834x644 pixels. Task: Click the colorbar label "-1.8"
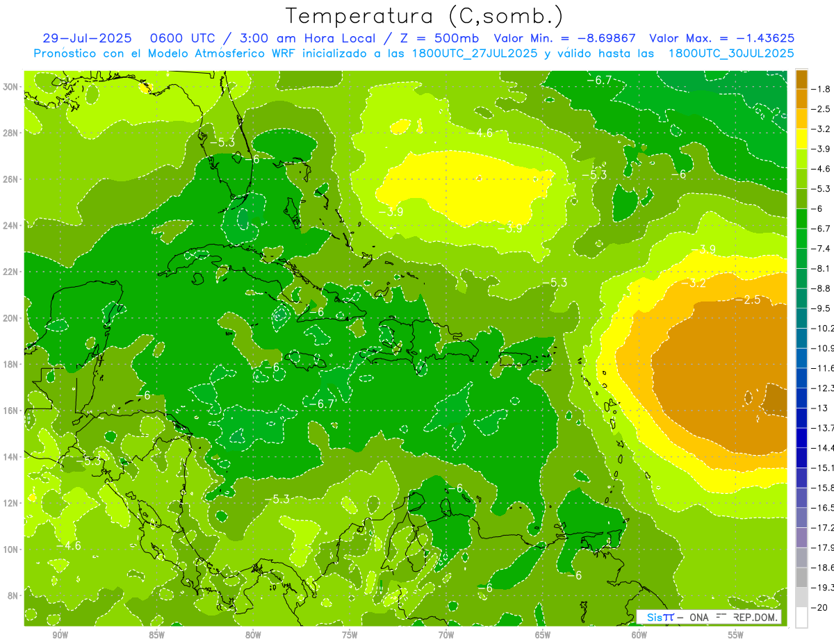tap(821, 89)
